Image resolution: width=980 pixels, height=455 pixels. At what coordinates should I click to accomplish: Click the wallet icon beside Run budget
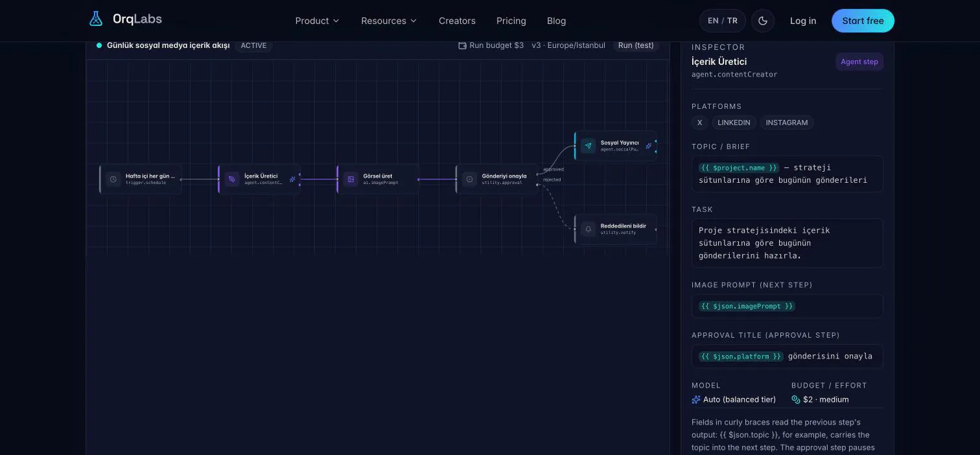[x=462, y=45]
